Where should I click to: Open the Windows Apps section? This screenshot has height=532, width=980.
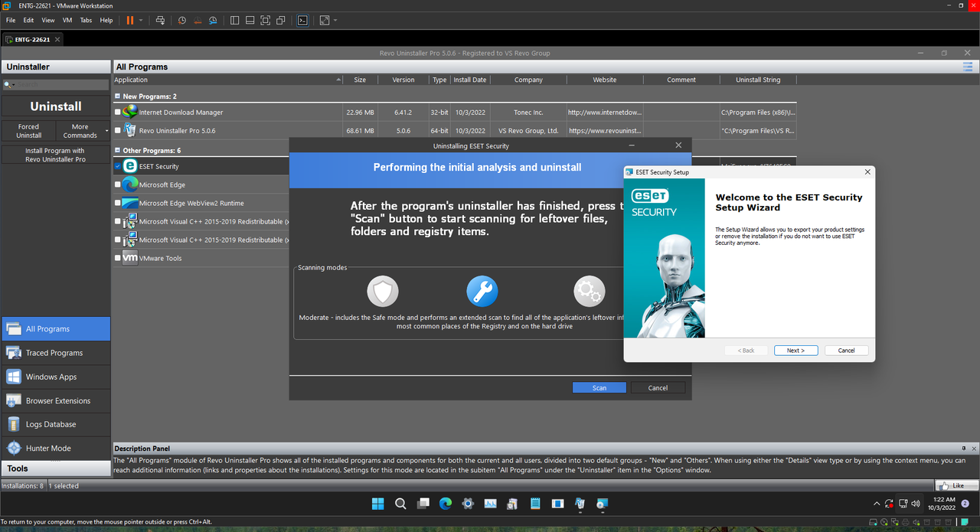[x=56, y=377]
